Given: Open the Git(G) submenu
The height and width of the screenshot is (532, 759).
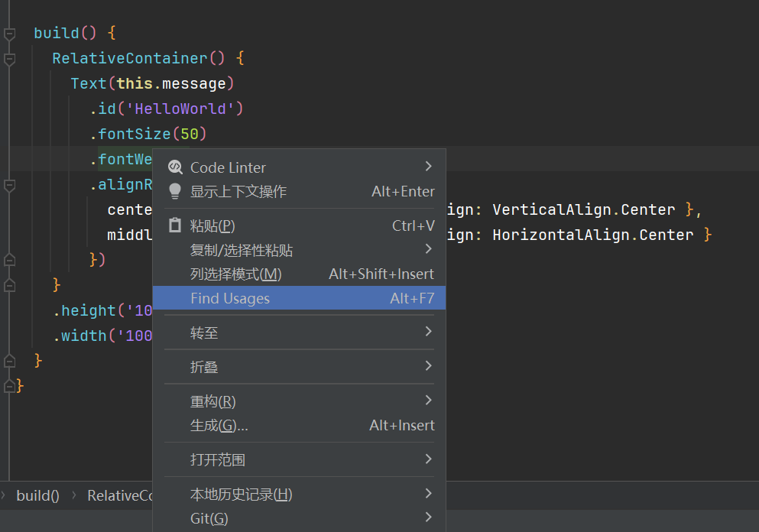Looking at the screenshot, I should (x=299, y=518).
